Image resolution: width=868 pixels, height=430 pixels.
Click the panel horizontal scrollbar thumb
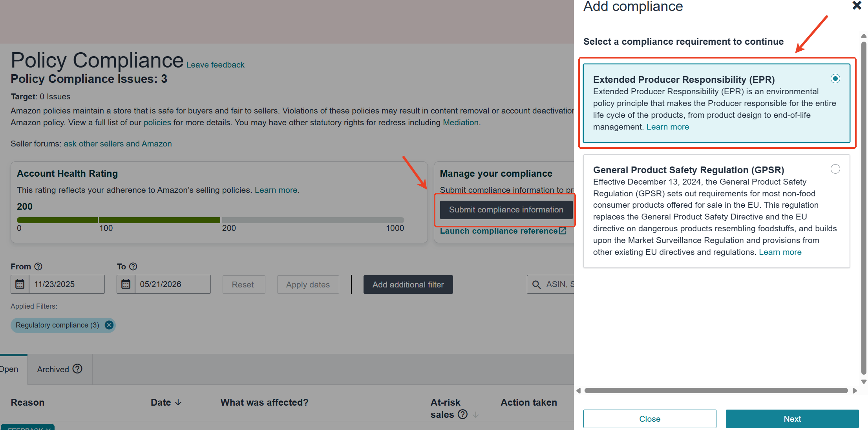(716, 391)
